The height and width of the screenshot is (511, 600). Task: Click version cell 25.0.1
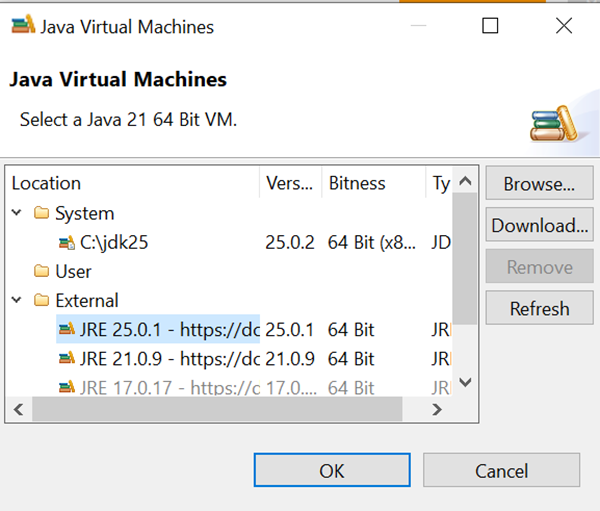pos(290,330)
